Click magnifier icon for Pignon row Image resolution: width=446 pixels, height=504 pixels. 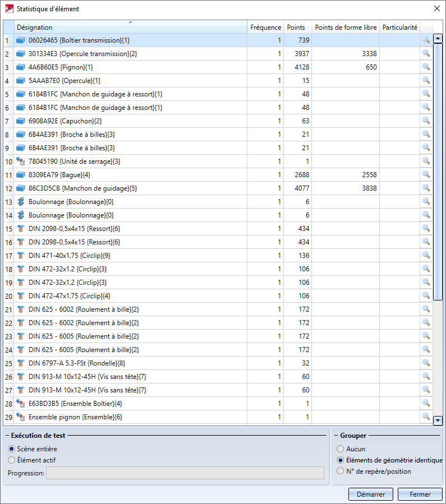426,67
